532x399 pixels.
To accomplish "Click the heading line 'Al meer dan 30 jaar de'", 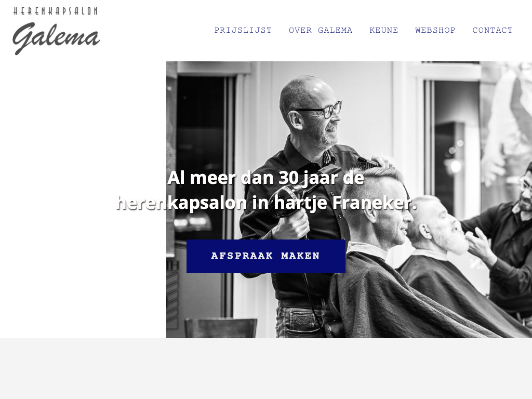I will coord(265,178).
